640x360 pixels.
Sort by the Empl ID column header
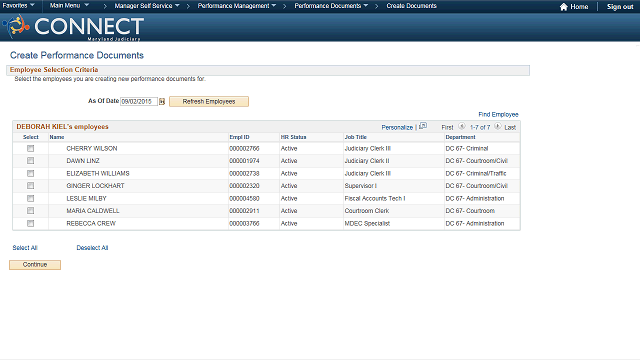click(x=239, y=137)
